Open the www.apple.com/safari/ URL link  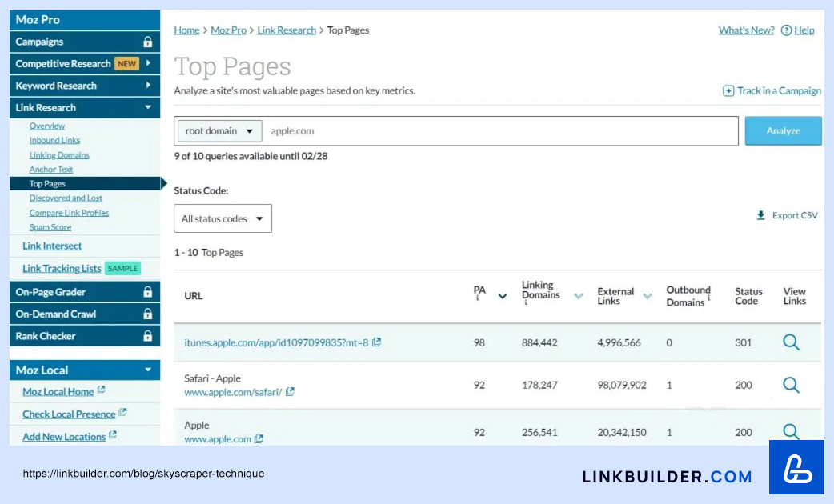(x=233, y=392)
